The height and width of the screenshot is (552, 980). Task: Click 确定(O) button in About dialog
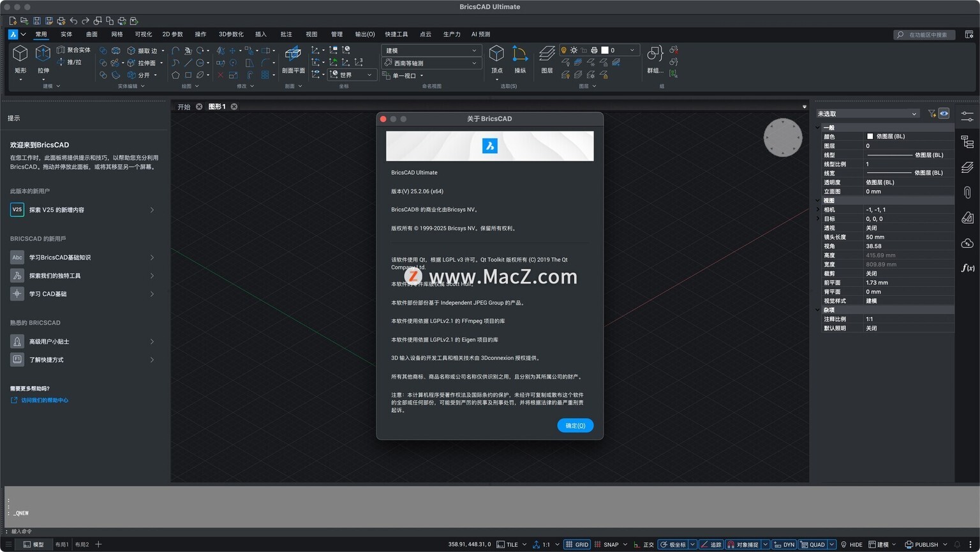pyautogui.click(x=575, y=426)
